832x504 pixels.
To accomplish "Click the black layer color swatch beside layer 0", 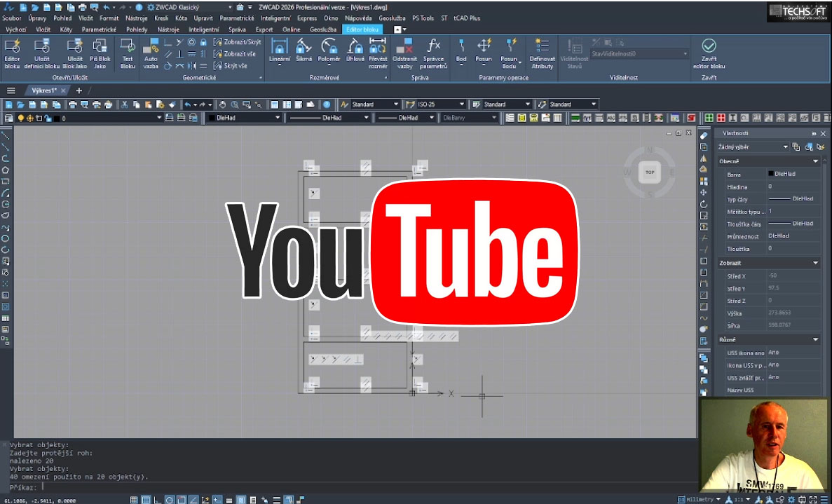I will (x=55, y=118).
